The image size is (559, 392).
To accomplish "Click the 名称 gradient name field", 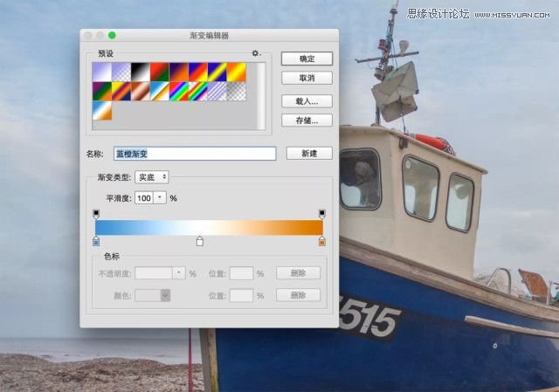I will tap(195, 154).
